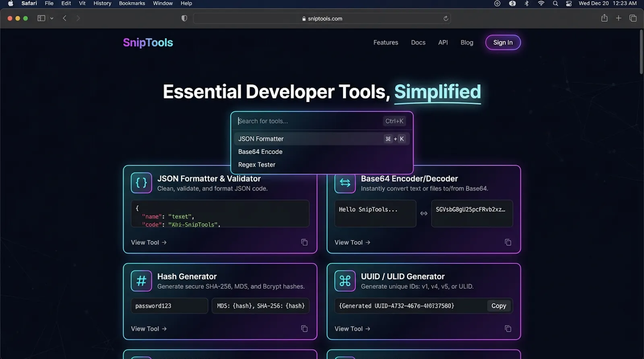644x359 pixels.
Task: Open the Docs nav link
Action: 418,43
